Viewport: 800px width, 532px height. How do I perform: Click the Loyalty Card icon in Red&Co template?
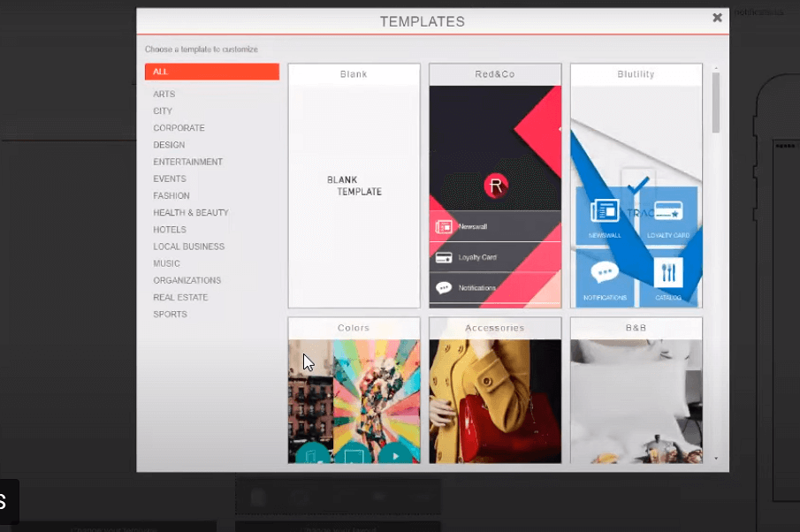pos(444,257)
